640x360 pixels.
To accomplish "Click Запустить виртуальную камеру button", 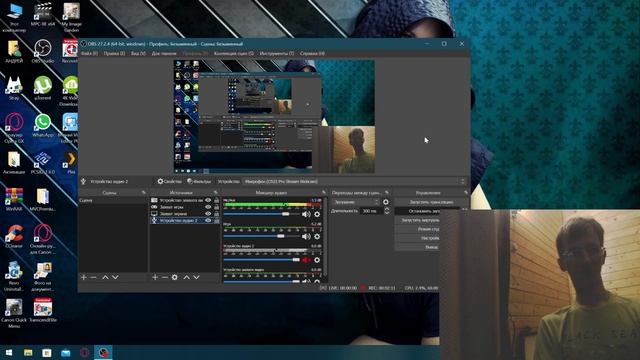I will pyautogui.click(x=417, y=220).
